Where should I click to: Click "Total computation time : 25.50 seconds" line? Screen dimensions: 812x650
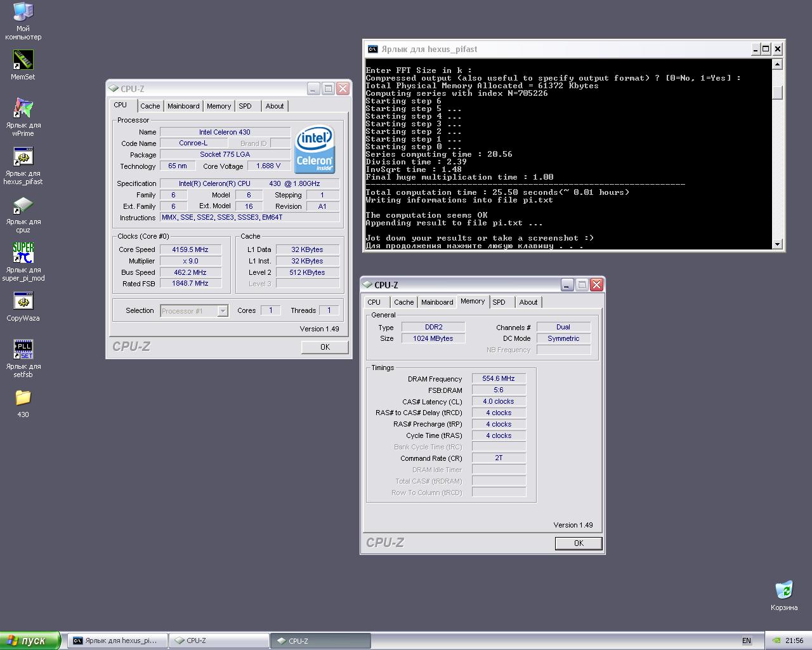coord(497,192)
